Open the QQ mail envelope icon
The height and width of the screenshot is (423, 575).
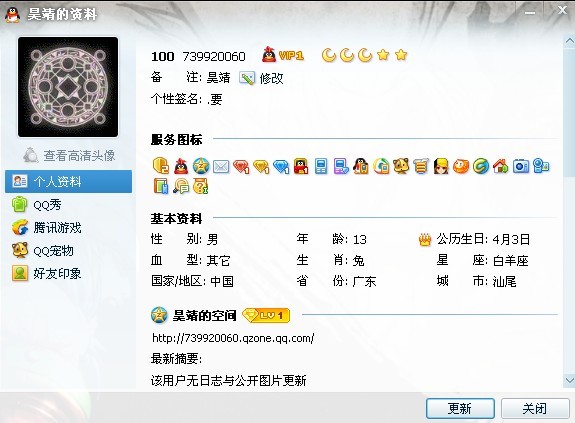[x=221, y=167]
